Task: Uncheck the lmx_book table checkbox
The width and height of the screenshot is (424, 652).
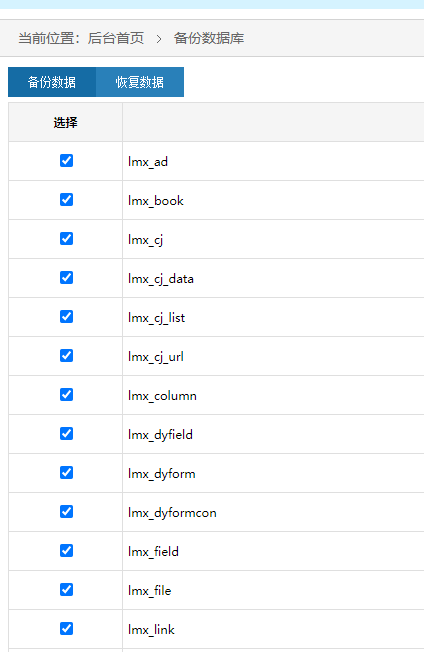Action: tap(67, 200)
